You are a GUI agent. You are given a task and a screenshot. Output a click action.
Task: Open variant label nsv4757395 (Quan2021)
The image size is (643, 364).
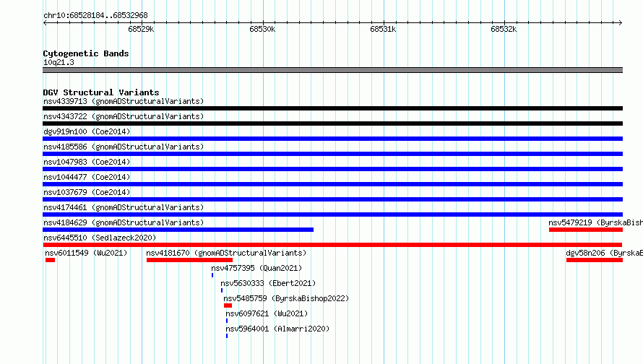click(256, 268)
